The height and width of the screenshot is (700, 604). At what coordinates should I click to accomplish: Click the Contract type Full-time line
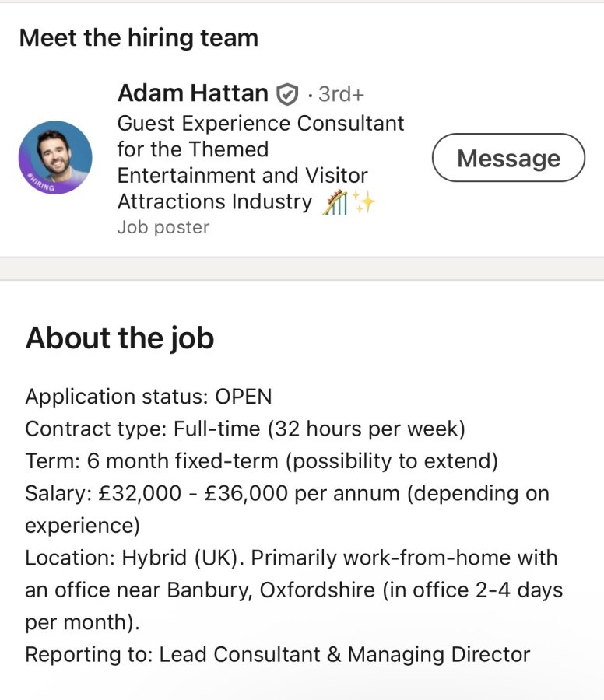point(245,429)
